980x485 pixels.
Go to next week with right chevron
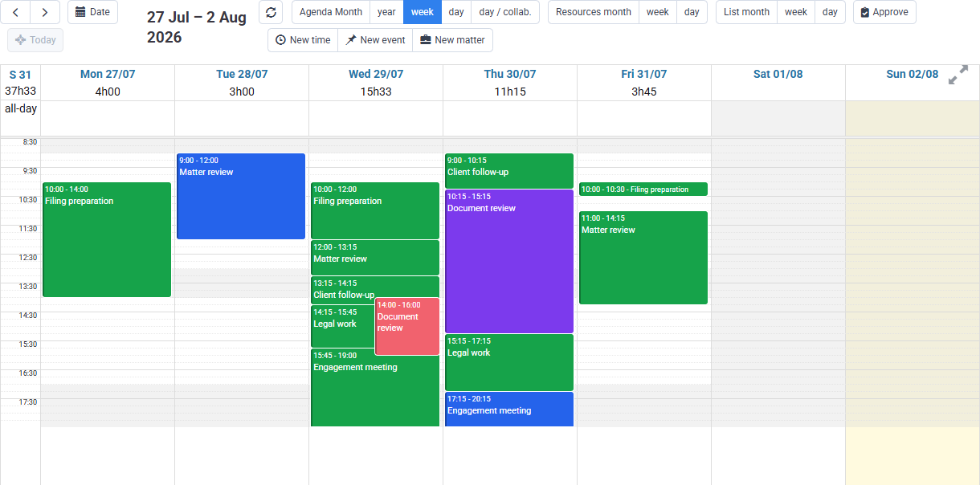click(x=45, y=12)
